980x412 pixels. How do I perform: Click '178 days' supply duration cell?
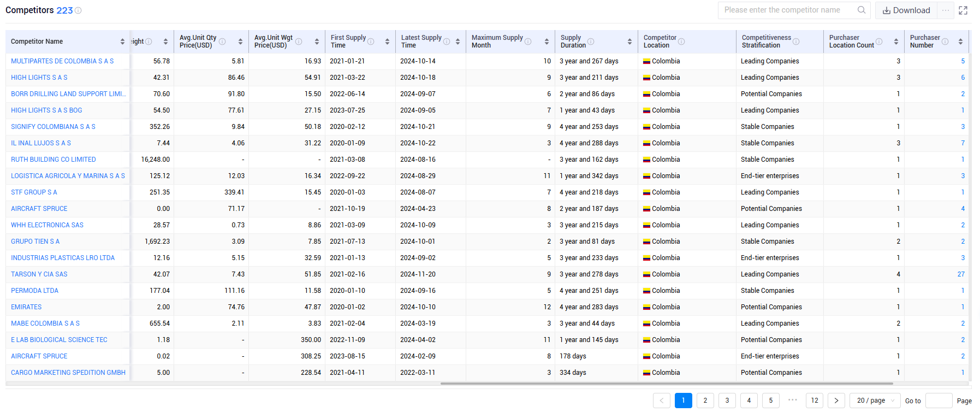click(x=573, y=356)
